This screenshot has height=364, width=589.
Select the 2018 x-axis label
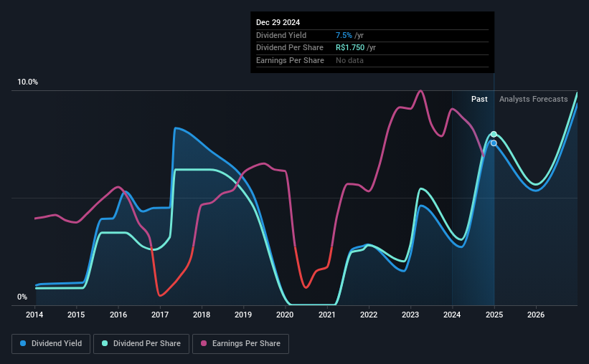(x=202, y=315)
